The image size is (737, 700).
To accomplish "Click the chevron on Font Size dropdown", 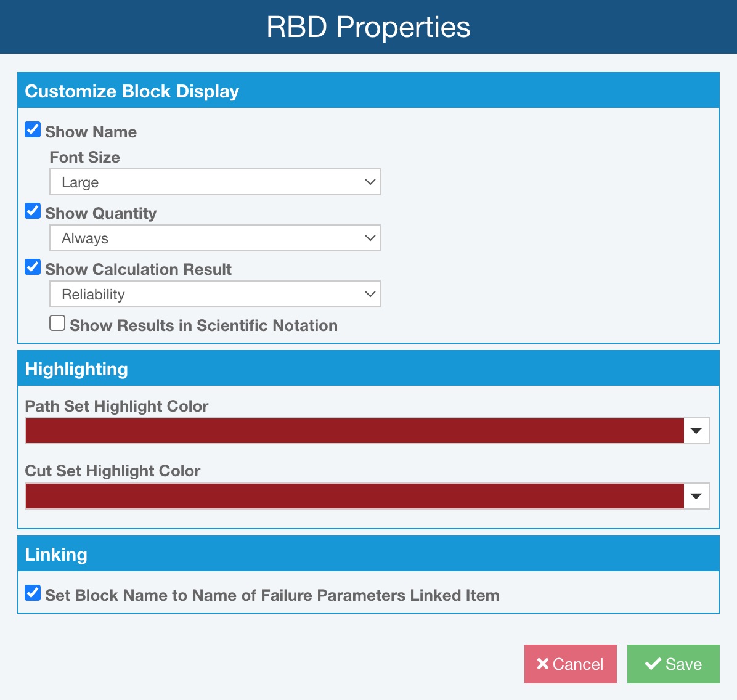I will click(370, 182).
